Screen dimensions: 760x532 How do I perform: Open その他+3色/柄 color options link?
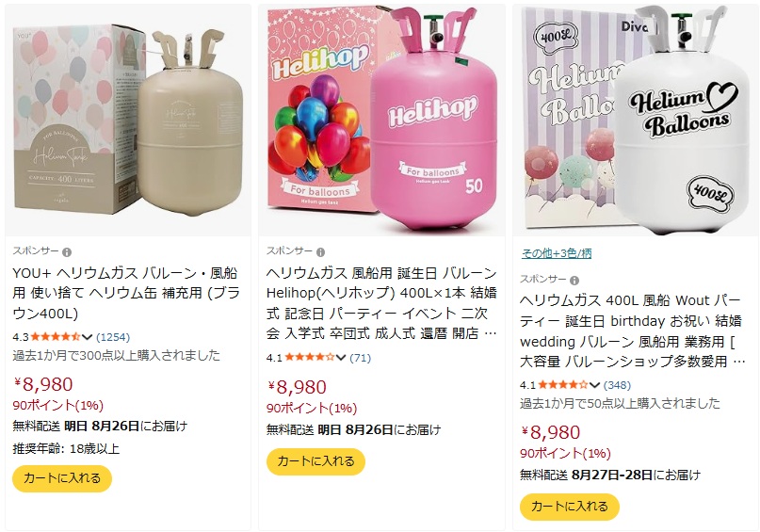557,253
